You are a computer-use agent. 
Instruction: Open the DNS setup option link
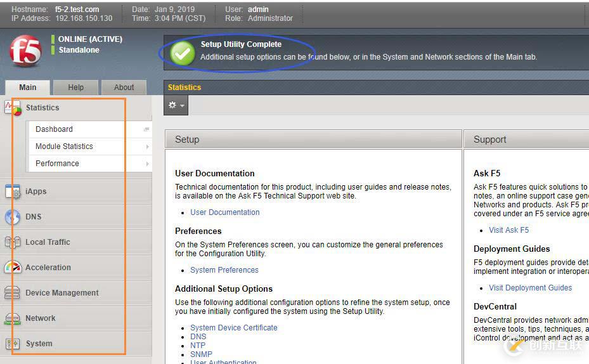(x=198, y=337)
